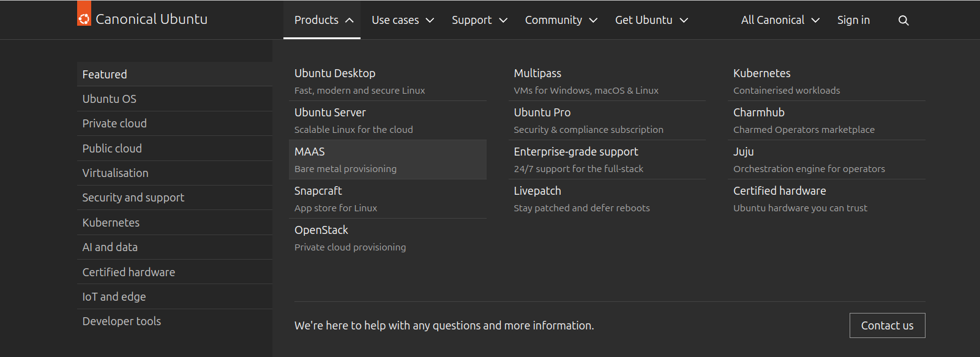Open the Multipass product link

[537, 73]
